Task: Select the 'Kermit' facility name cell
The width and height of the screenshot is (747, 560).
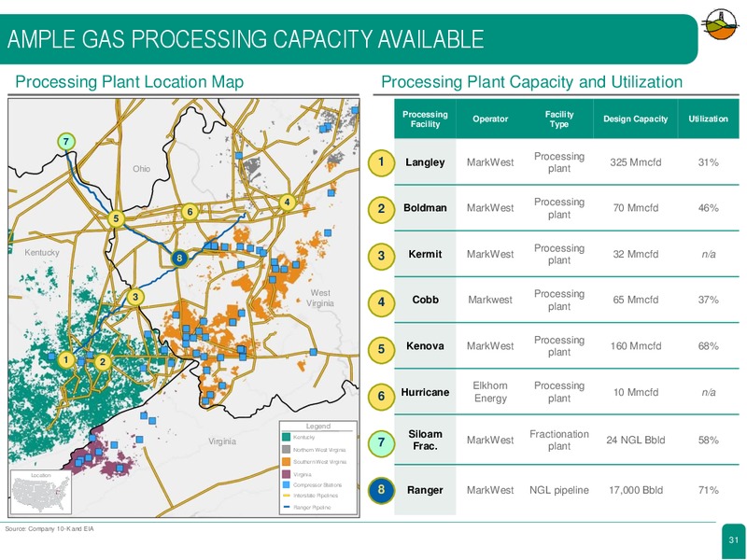Action: tap(425, 254)
